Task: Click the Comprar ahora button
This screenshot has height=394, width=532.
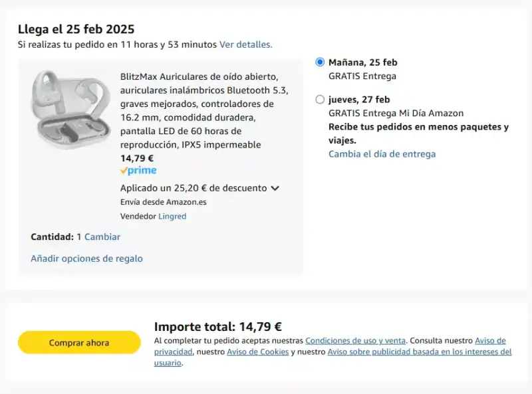Action: [x=79, y=342]
